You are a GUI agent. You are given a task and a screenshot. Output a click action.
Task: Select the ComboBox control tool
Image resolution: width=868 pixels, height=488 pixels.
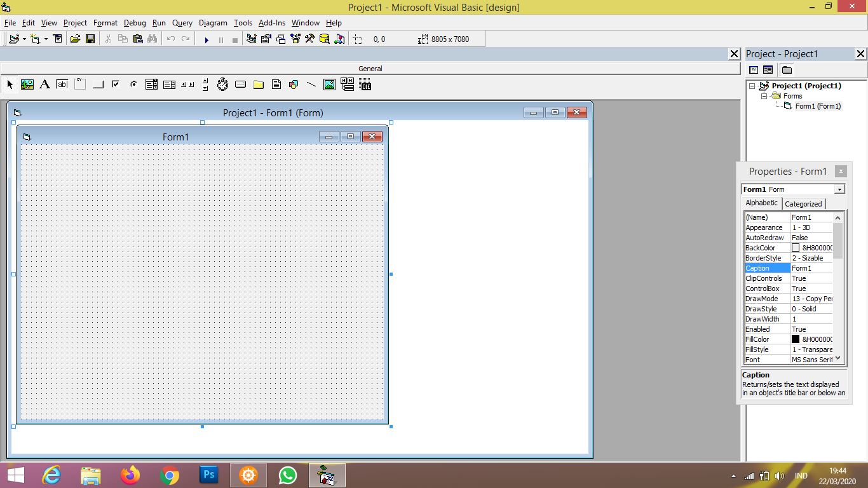click(x=151, y=85)
